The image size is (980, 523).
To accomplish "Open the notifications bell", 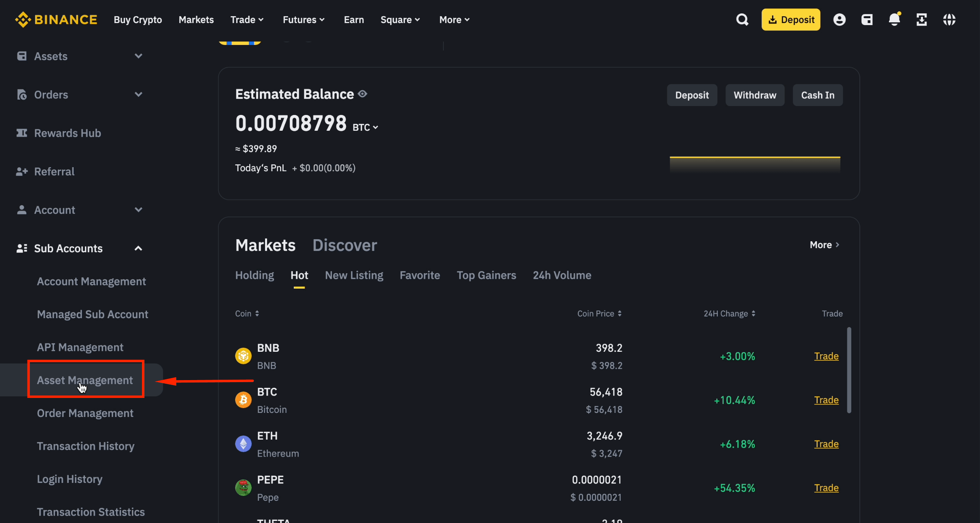I will point(894,19).
